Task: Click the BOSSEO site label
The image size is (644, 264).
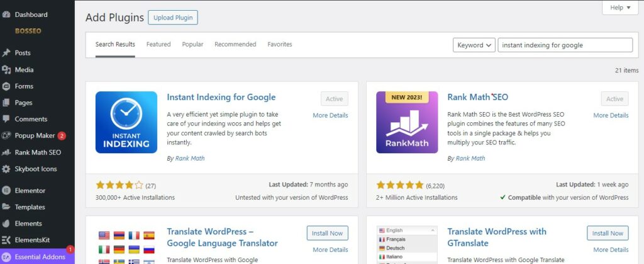Action: (x=28, y=31)
